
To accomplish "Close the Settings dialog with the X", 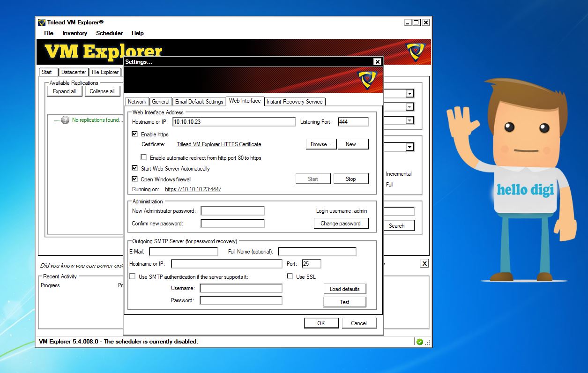I will 377,62.
